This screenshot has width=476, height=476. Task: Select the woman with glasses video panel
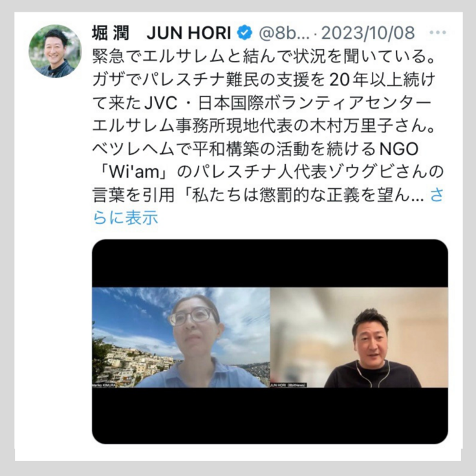pyautogui.click(x=181, y=337)
